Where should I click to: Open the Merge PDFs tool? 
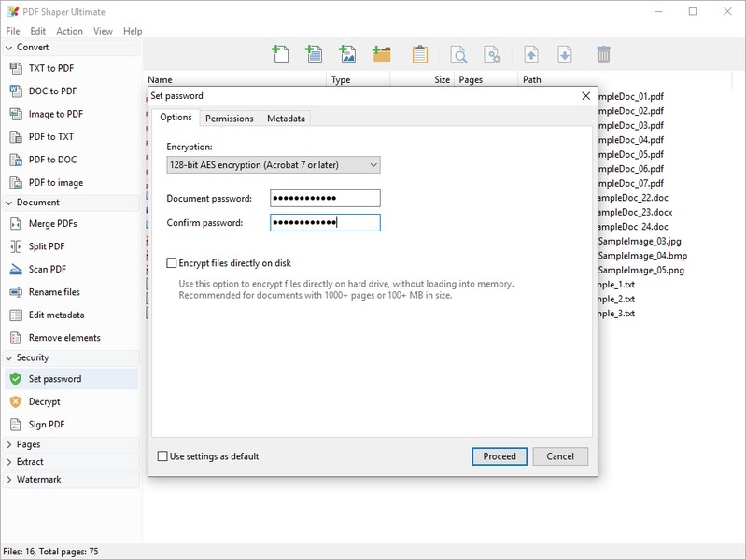pos(52,224)
